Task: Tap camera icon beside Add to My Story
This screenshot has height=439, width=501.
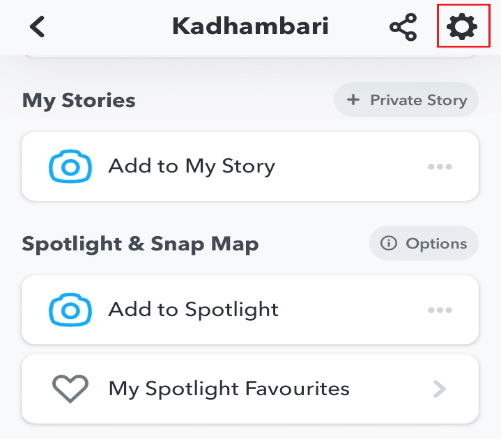Action: pos(70,166)
